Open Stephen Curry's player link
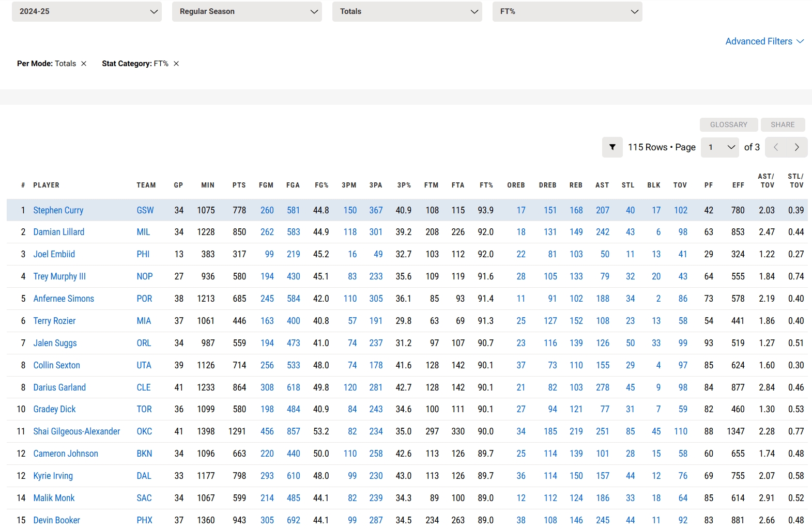This screenshot has height=530, width=812. (x=58, y=210)
